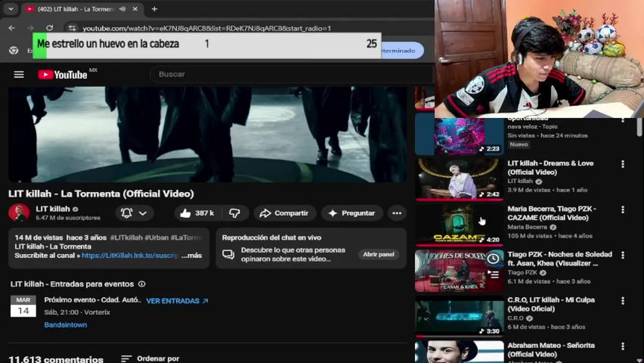Click the video title La Tormenta
The height and width of the screenshot is (363, 644).
(101, 194)
